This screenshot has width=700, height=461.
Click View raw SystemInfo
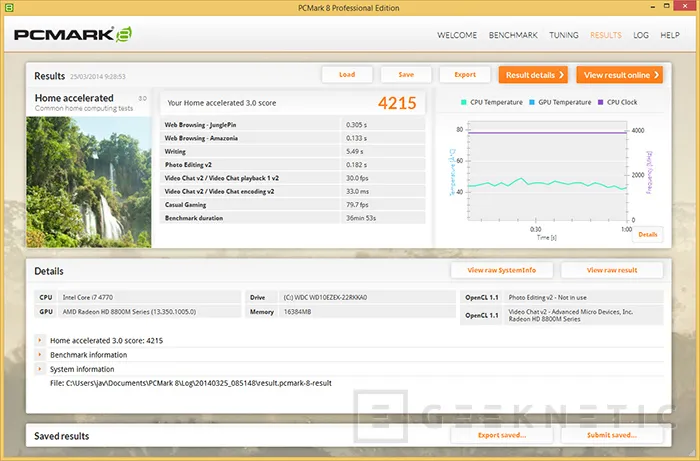click(x=502, y=270)
